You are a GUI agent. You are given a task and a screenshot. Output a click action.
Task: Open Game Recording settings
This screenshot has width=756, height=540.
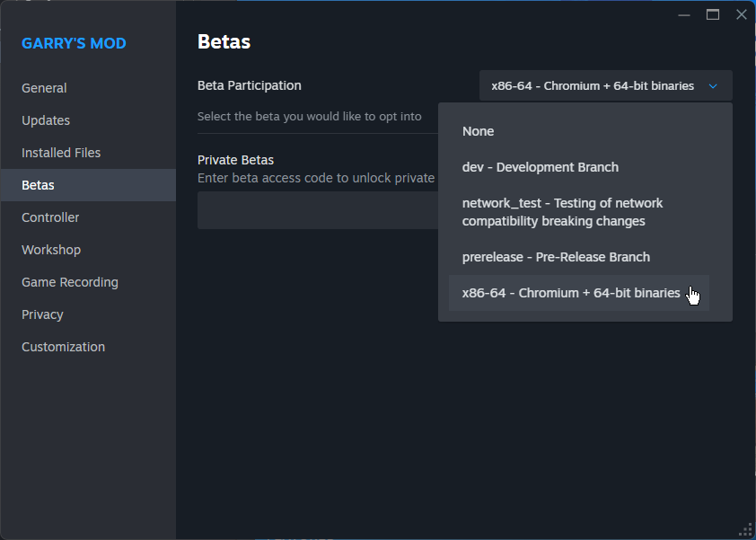pos(88,282)
